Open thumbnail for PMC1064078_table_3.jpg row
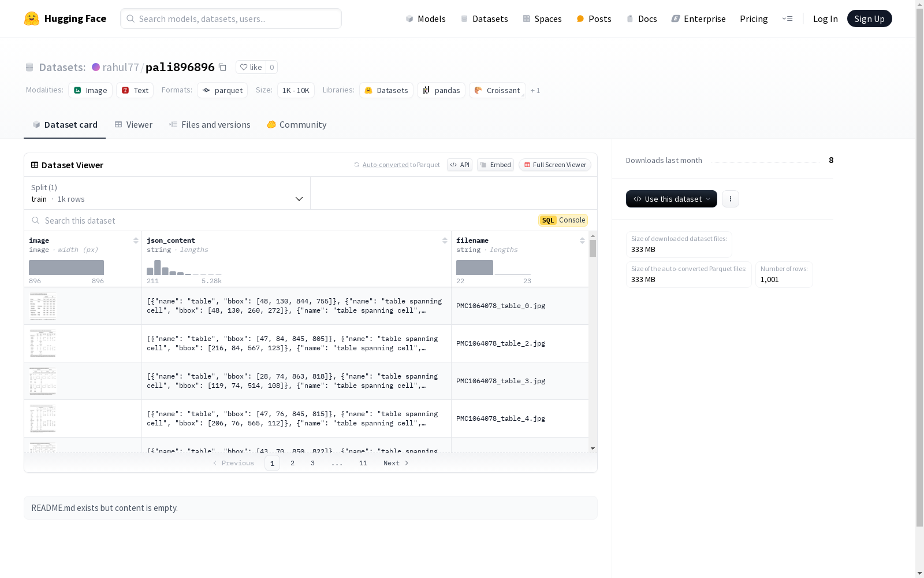924x578 pixels. tap(43, 381)
